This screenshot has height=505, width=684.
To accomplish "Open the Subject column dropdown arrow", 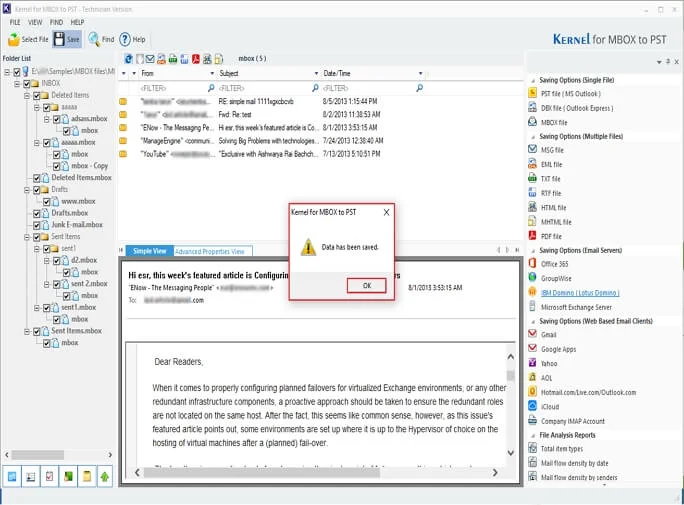I will pos(316,73).
